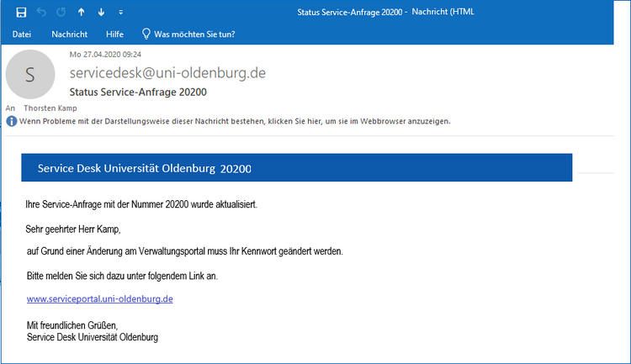The height and width of the screenshot is (364, 631).
Task: Click the Redo arrow icon
Action: 61,12
